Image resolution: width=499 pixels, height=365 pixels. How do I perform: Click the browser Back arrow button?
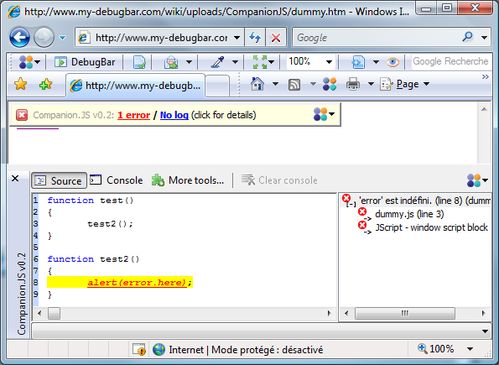click(x=20, y=38)
